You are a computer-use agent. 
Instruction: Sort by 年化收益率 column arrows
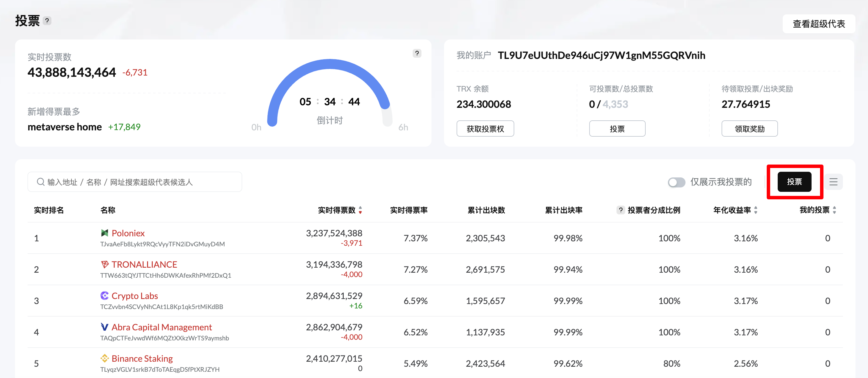click(x=756, y=210)
